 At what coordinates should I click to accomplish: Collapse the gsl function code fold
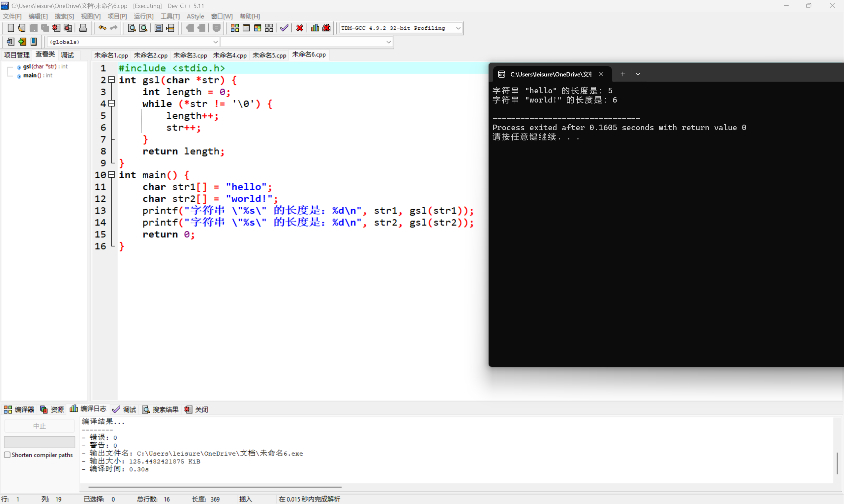click(x=111, y=80)
